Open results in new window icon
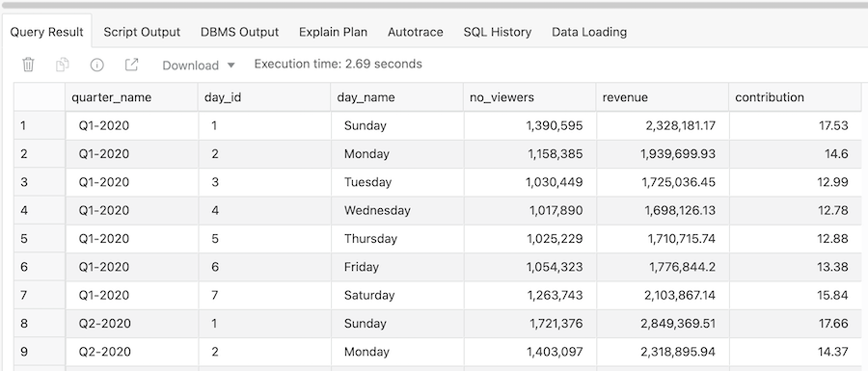The width and height of the screenshot is (868, 371). pos(131,65)
